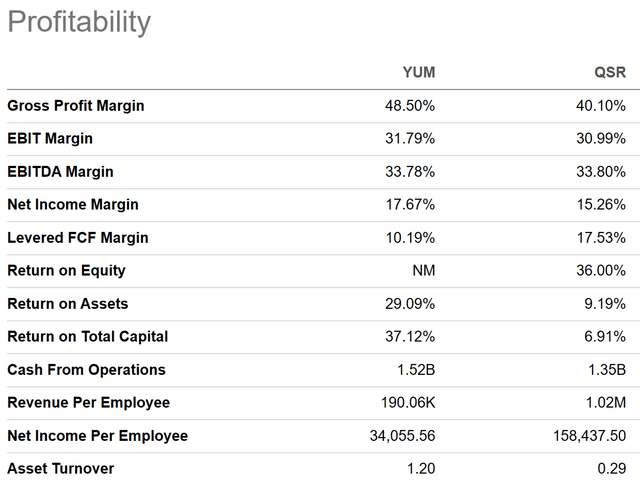Viewport: 640px width, 490px height.
Task: Click YUM's 48.50% gross margin value
Action: pos(410,105)
